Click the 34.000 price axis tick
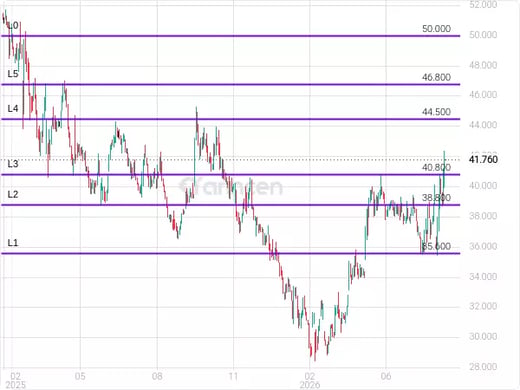This screenshot has height=390, width=520. [x=483, y=276]
